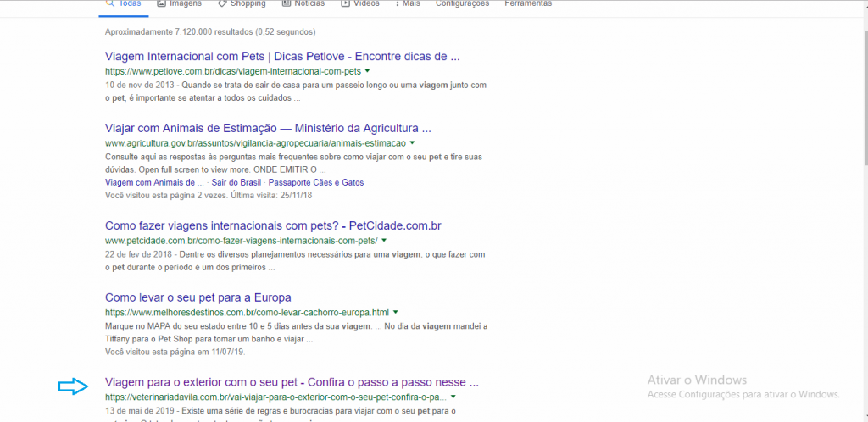Click text Você visitou esta página em 11/07/19

pos(175,352)
